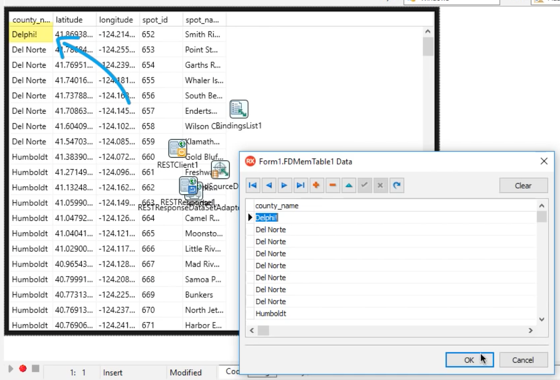Screen dimensions: 560x380
Task: Click the stop macro square icon
Action: click(x=35, y=368)
